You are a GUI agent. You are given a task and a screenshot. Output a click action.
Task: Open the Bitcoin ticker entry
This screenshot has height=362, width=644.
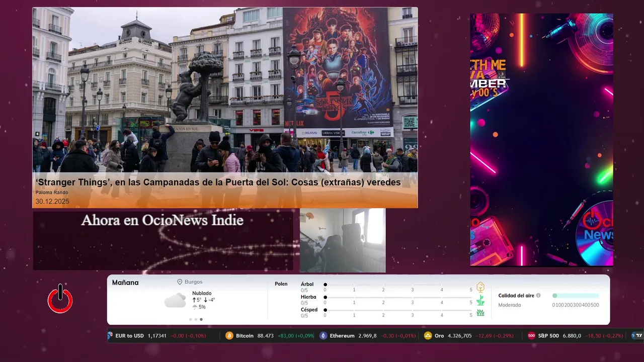[270, 335]
